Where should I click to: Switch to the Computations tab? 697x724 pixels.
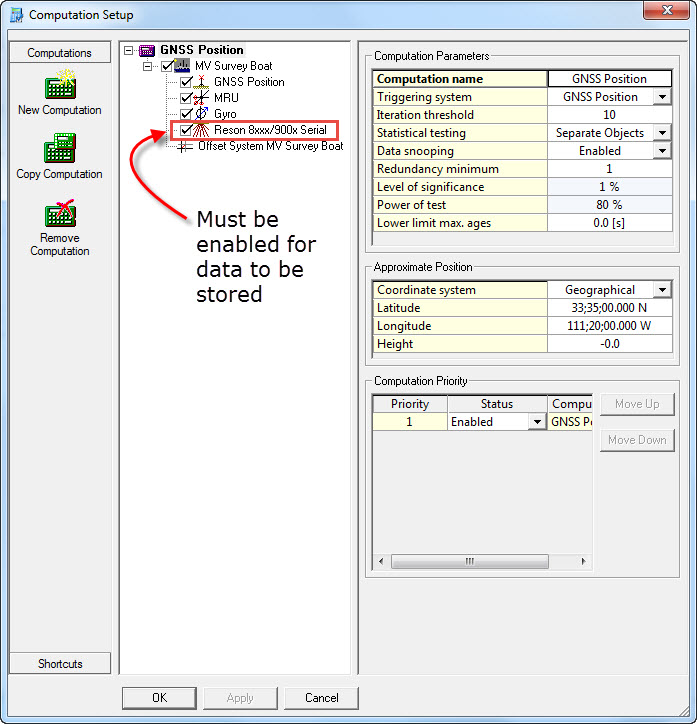click(x=60, y=53)
